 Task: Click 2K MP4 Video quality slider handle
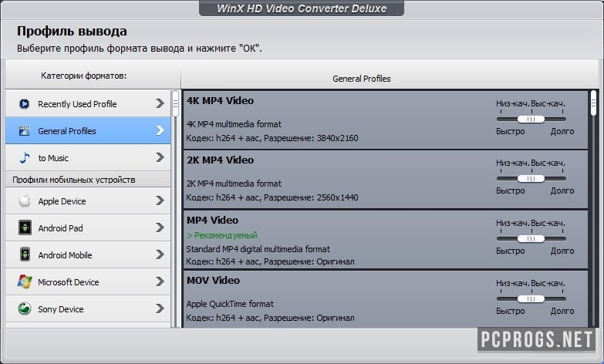531,178
